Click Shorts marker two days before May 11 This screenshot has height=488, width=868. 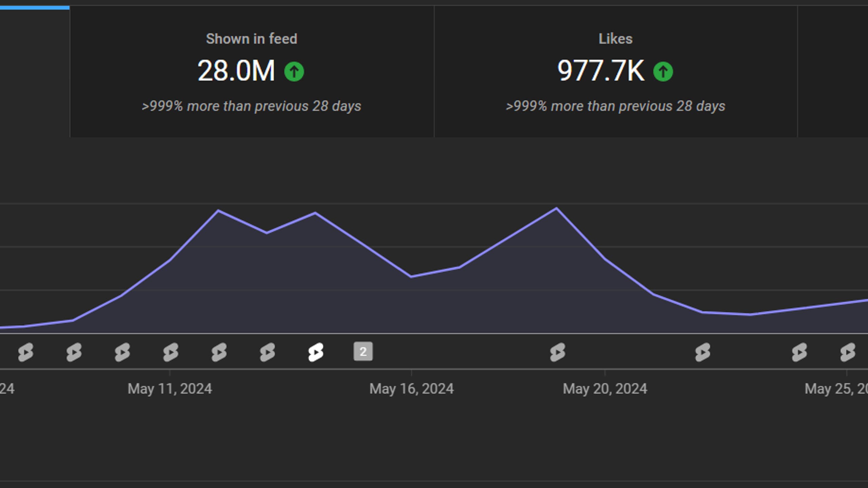click(74, 352)
